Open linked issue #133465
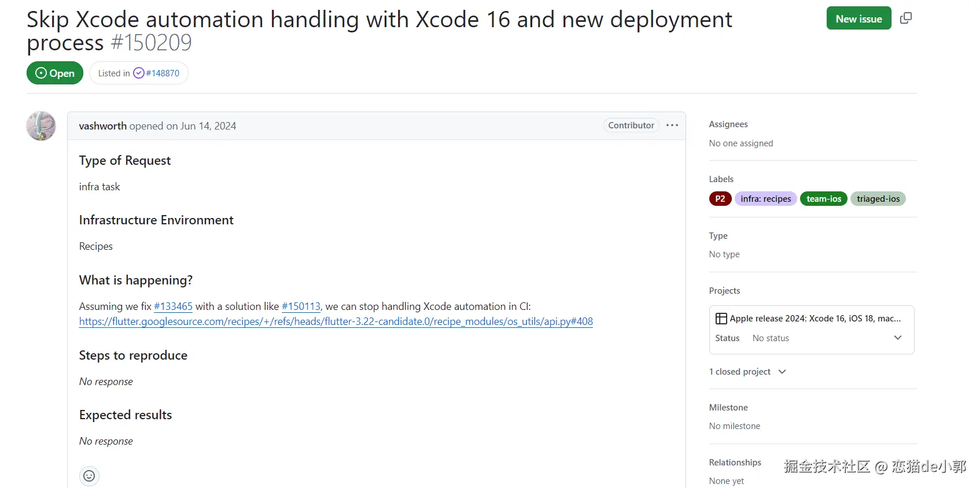Screen dimensions: 980x488 (173, 306)
